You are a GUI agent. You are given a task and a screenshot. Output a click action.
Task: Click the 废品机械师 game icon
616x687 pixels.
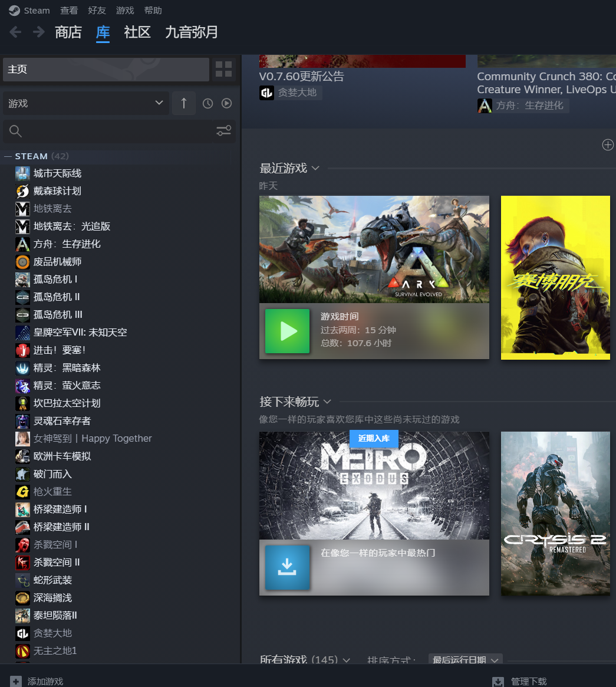(x=23, y=262)
